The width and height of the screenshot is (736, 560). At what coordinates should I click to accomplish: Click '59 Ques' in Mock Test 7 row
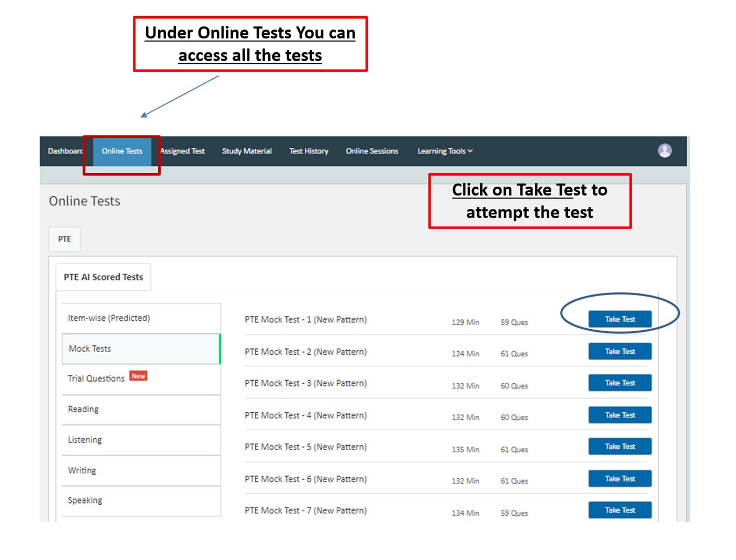click(x=514, y=513)
